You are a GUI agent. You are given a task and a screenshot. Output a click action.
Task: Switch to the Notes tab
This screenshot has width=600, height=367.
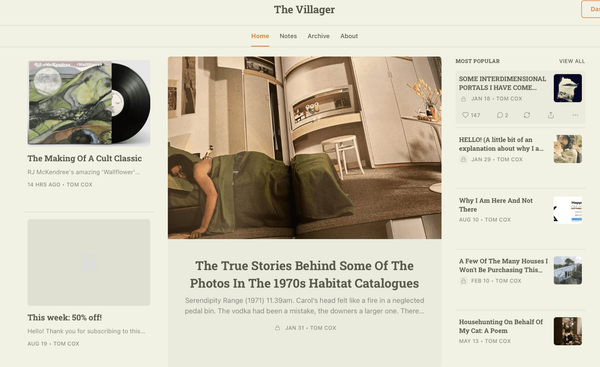(288, 36)
